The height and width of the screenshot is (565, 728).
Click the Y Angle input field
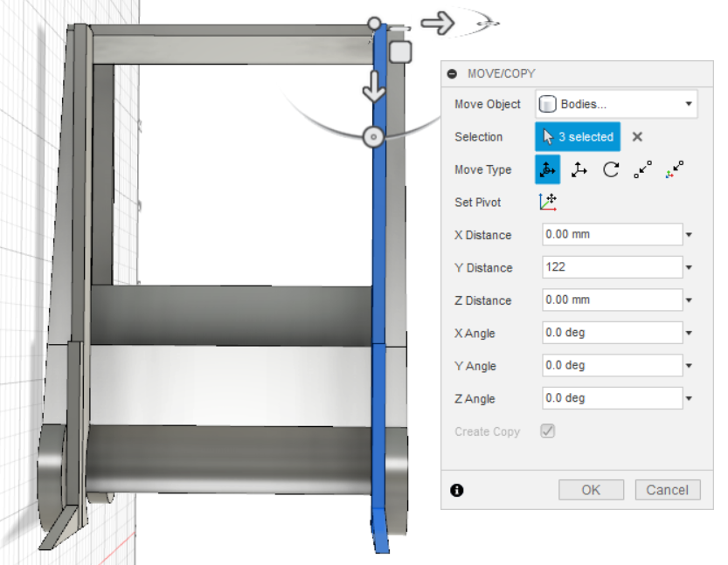point(612,366)
